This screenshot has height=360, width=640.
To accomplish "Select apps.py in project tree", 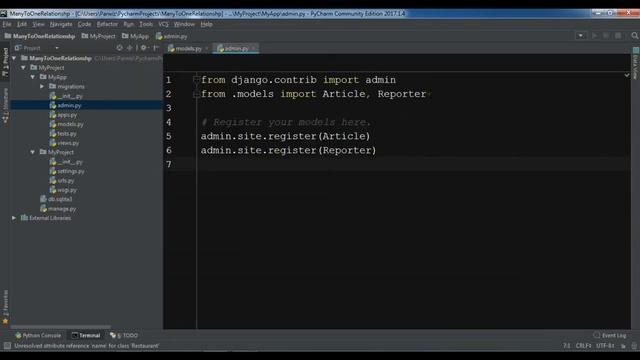I will 63,115.
